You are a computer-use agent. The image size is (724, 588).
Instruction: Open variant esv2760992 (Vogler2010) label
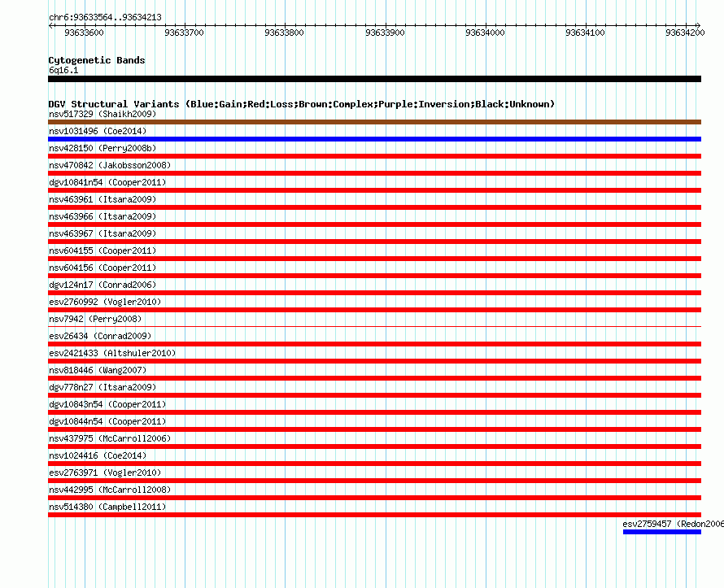[x=105, y=302]
